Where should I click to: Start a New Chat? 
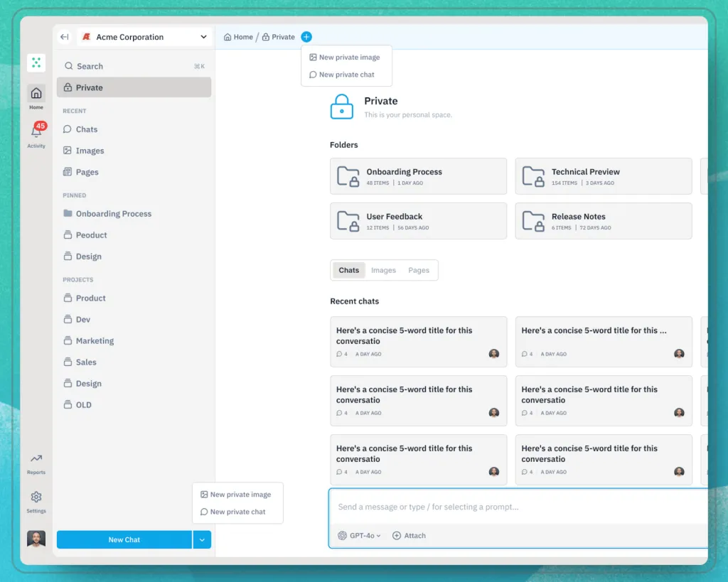(x=124, y=539)
